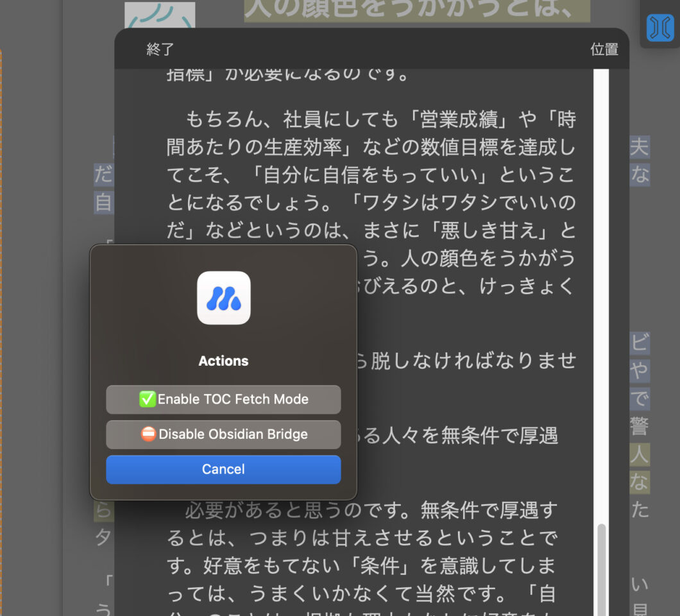
Task: Click the highlighted ビ character on right margin
Action: point(639,343)
